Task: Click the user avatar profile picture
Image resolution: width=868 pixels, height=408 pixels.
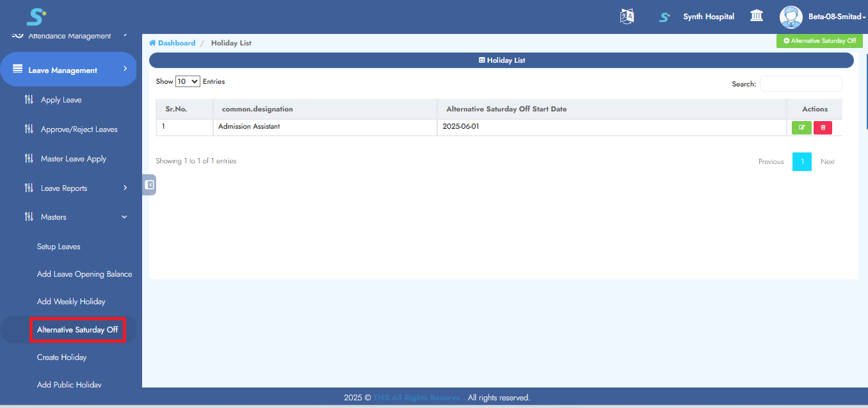Action: pos(791,17)
